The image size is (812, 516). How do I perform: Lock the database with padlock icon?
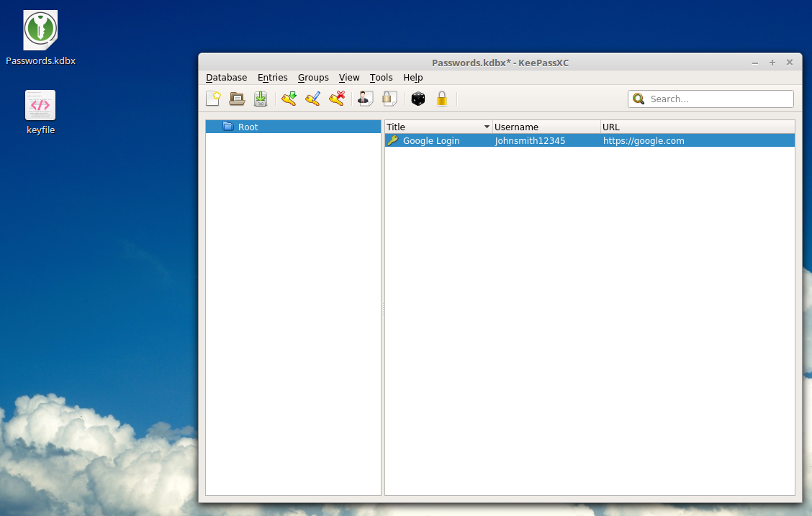[x=442, y=99]
